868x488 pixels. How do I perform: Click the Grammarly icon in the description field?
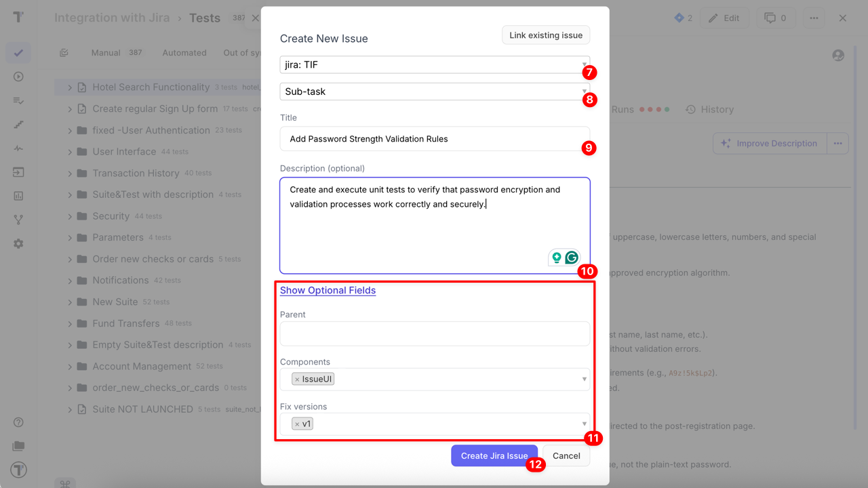coord(572,258)
